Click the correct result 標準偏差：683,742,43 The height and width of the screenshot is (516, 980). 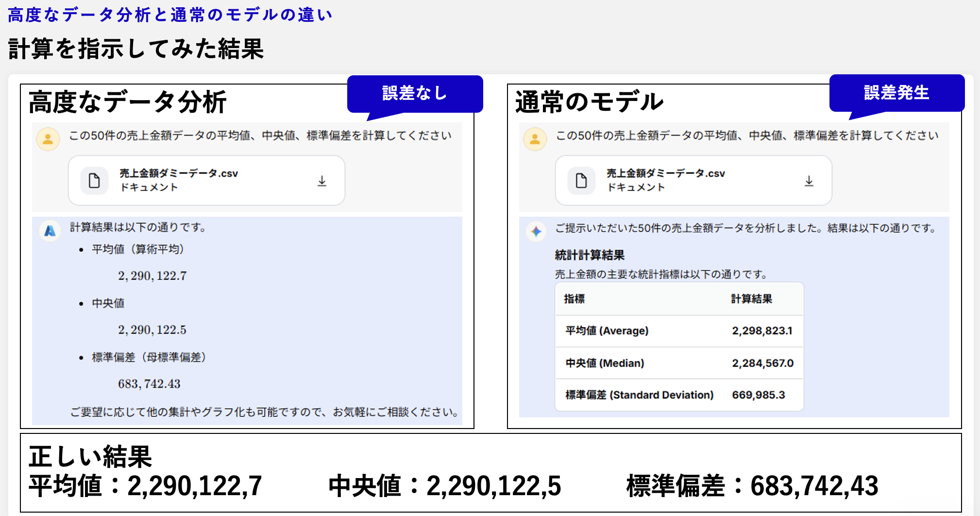pos(752,486)
